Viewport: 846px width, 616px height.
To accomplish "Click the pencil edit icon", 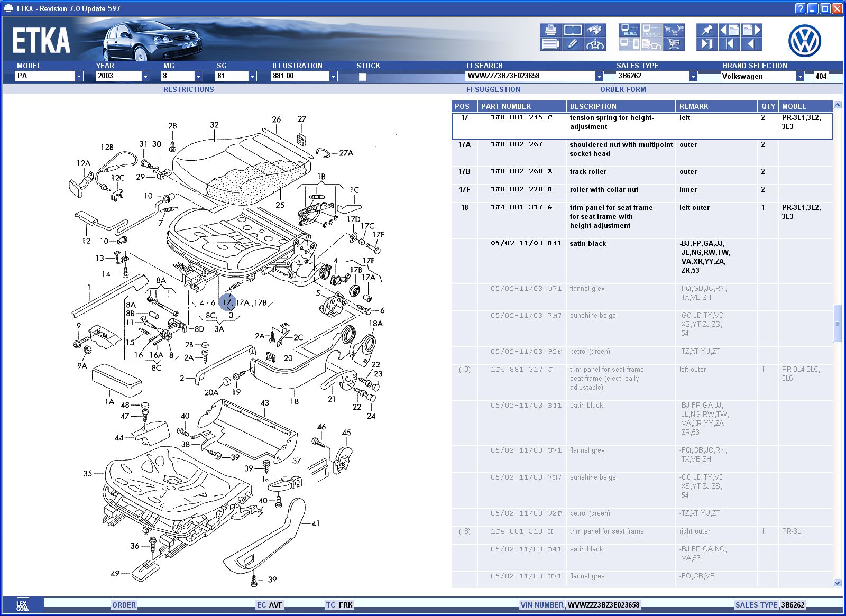I will point(573,44).
